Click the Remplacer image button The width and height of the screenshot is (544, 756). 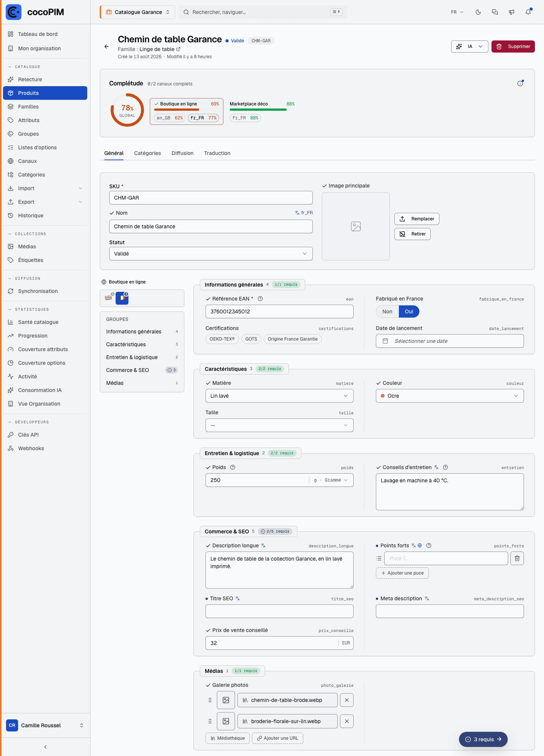(x=417, y=219)
